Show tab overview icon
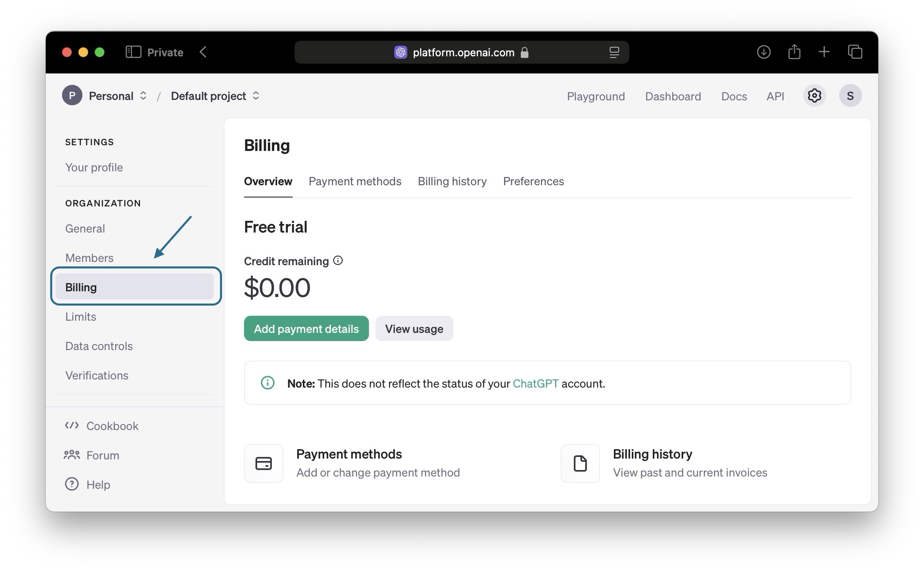 tap(855, 52)
